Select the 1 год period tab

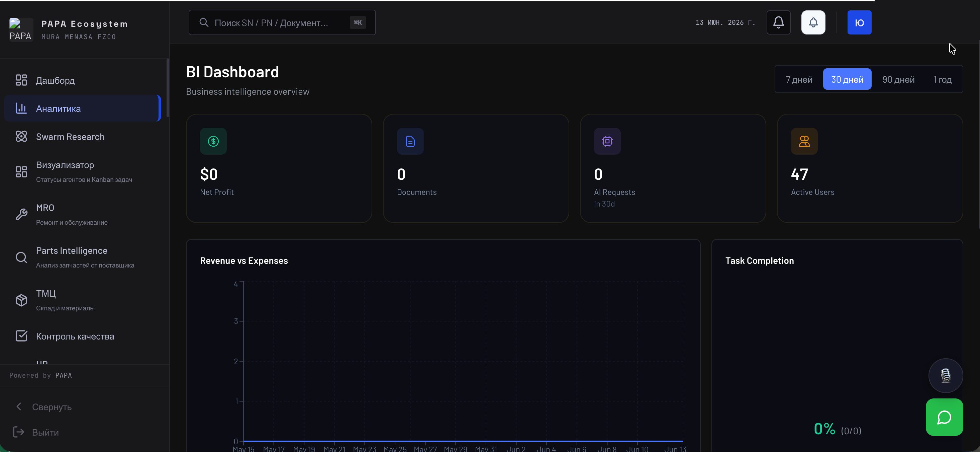(x=942, y=79)
